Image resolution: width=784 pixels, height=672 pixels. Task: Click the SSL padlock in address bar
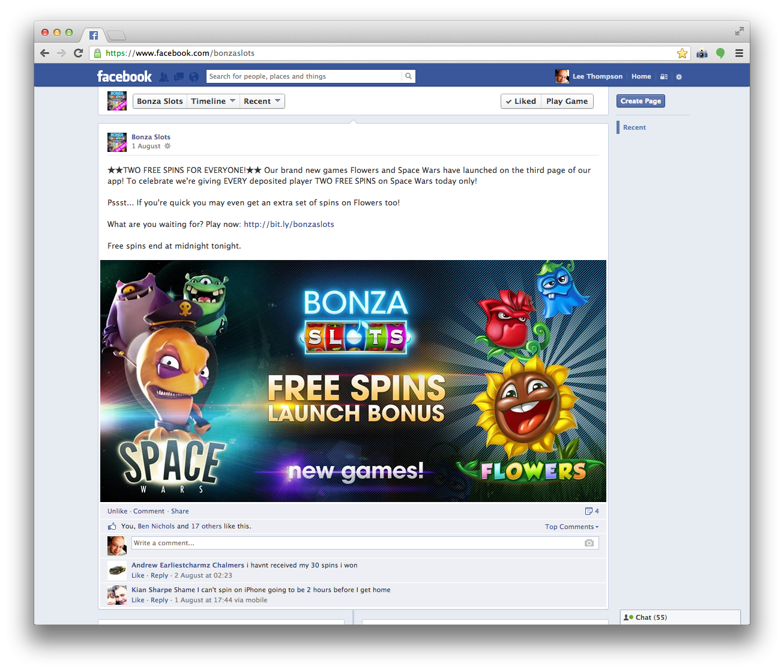click(x=98, y=53)
